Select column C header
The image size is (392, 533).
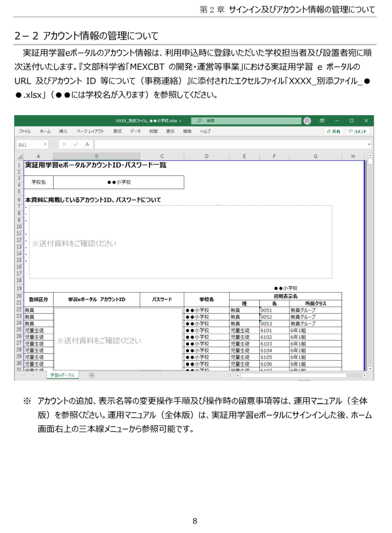point(162,156)
